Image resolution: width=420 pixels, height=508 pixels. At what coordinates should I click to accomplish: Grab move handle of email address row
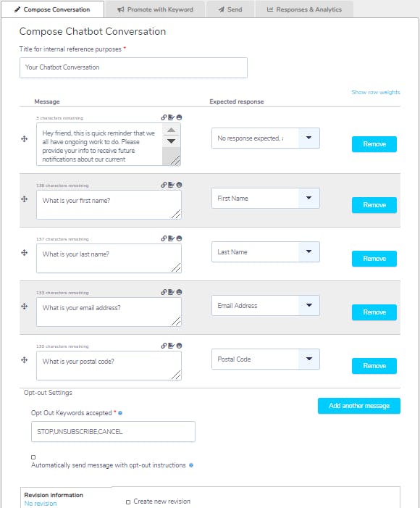tap(25, 306)
